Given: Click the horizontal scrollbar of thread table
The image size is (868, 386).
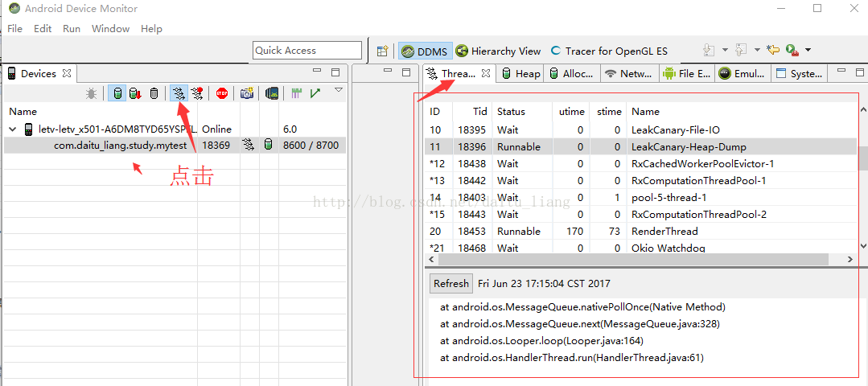Looking at the screenshot, I should (x=635, y=260).
